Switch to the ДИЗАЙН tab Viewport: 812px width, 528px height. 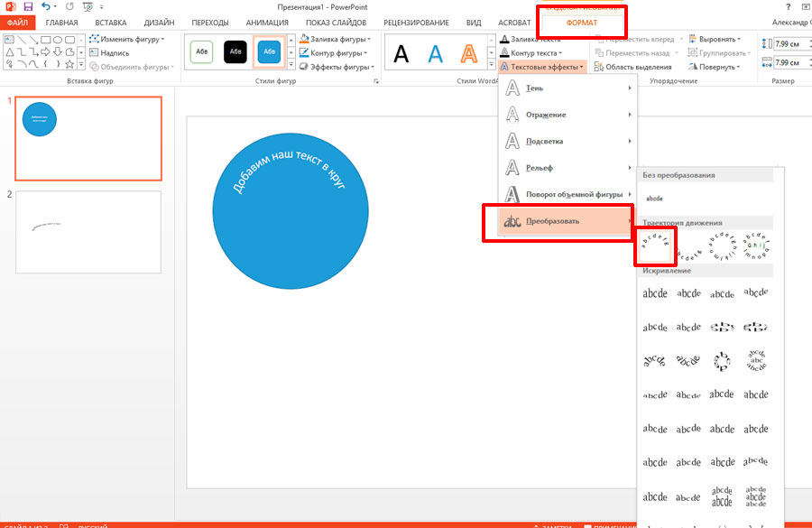(159, 23)
